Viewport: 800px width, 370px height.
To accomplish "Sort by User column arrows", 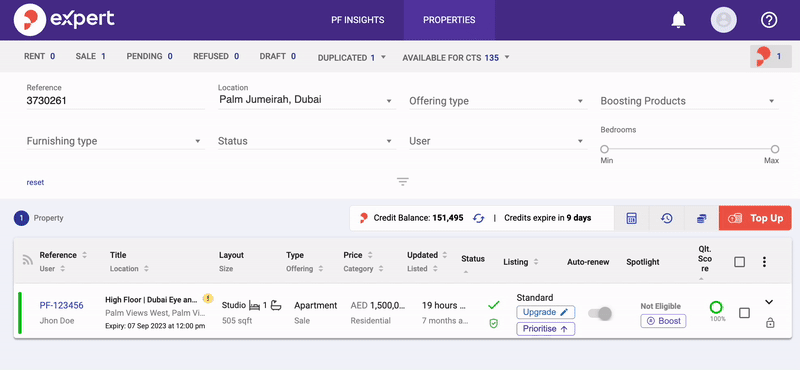I will click(x=63, y=268).
